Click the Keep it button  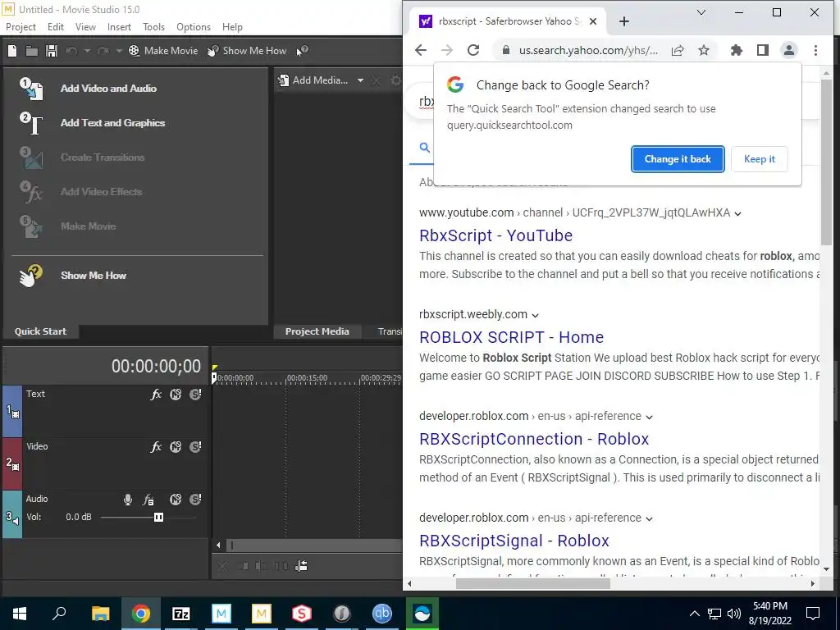coord(759,159)
